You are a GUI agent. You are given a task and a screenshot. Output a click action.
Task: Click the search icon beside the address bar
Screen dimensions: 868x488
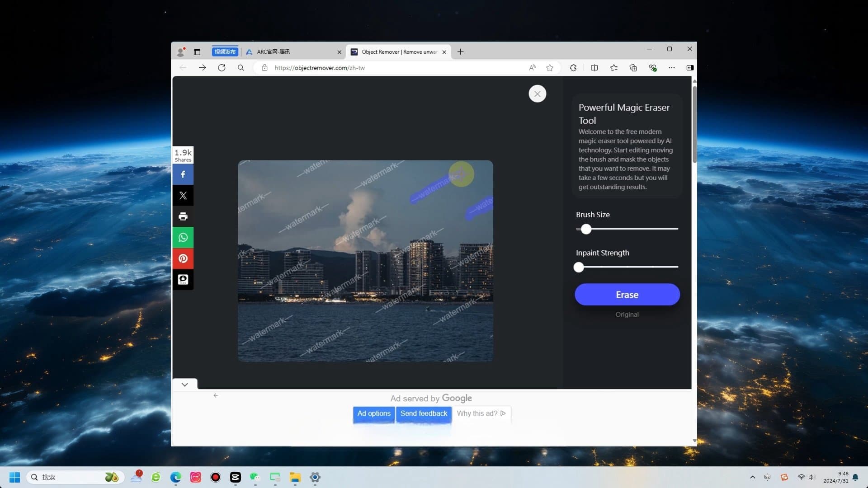pyautogui.click(x=241, y=68)
